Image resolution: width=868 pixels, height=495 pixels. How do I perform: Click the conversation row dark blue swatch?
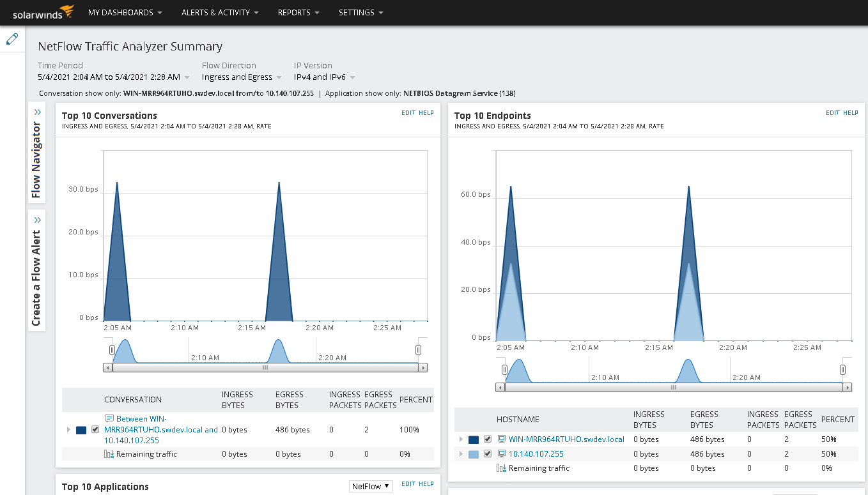point(81,430)
